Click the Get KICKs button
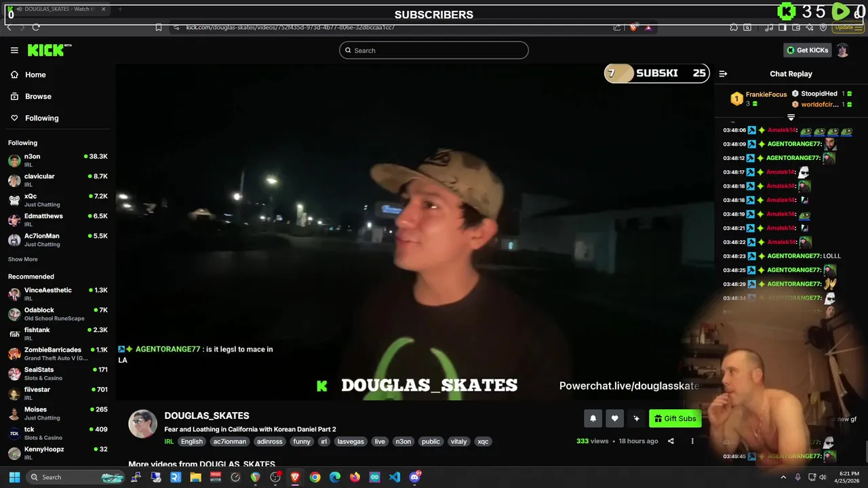Screen dimensions: 868x488 click(x=807, y=50)
